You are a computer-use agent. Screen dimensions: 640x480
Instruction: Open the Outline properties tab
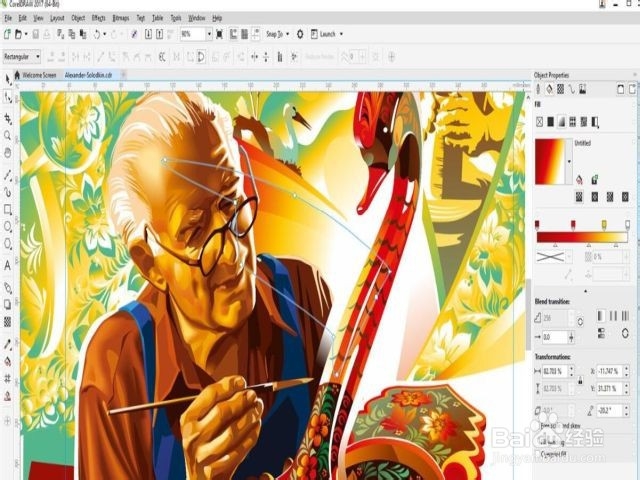pos(539,89)
